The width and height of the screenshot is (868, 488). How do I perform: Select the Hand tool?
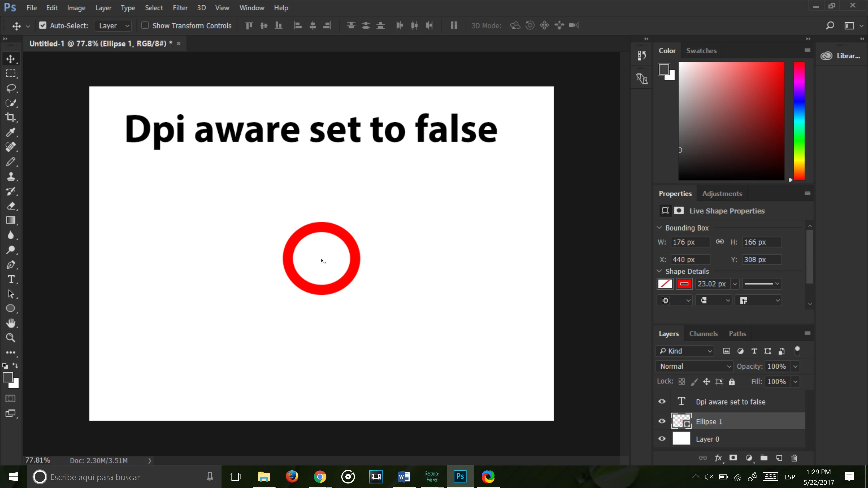pos(10,323)
